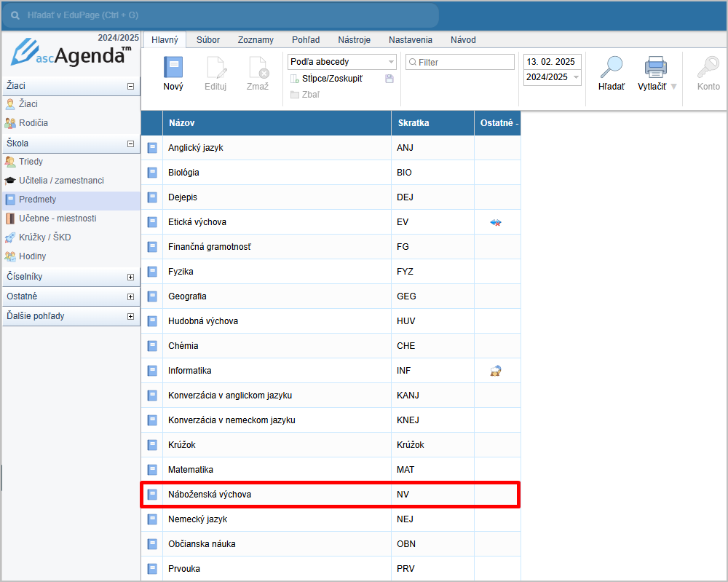The image size is (728, 582).
Task: Click the book icon of Občianska náuka row
Action: point(152,544)
